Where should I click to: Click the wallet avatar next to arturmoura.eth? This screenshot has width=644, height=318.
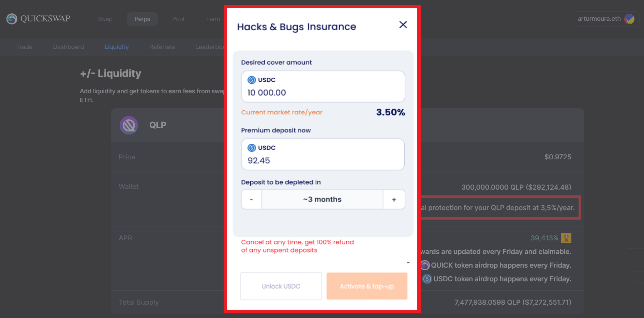point(629,19)
